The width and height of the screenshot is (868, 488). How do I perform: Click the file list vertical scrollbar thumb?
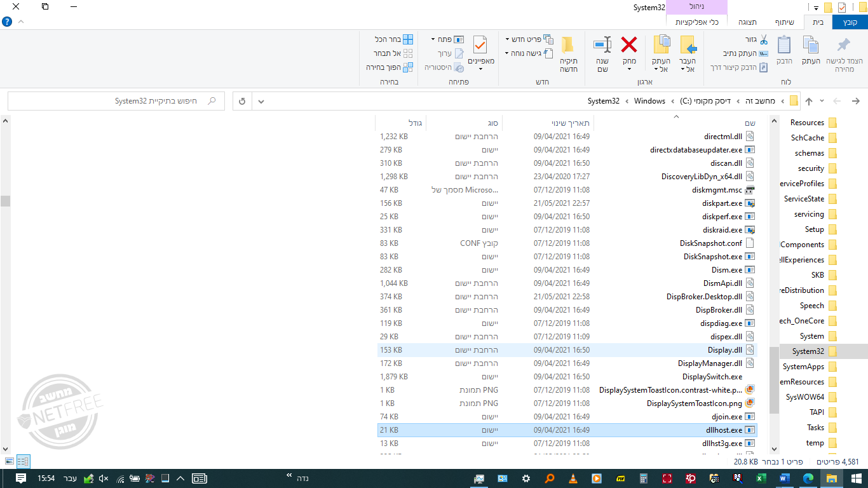5,201
